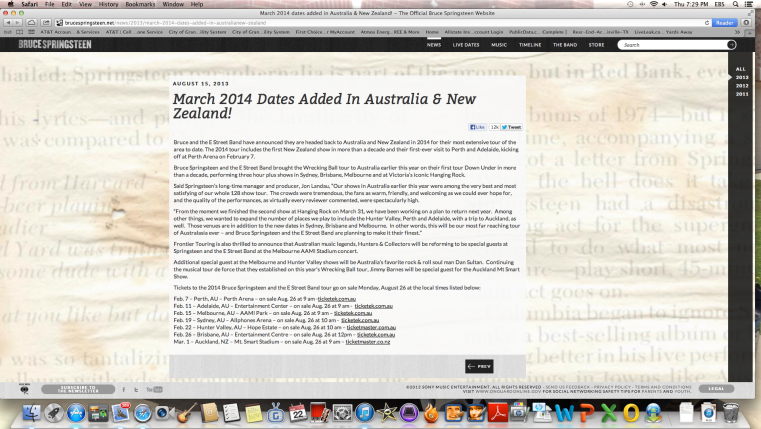The height and width of the screenshot is (429, 761).
Task: Open Finder from the Dock
Action: [x=32, y=413]
